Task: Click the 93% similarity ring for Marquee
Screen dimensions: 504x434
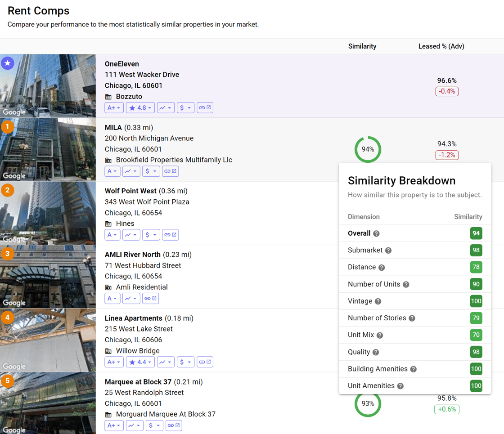Action: click(x=368, y=403)
